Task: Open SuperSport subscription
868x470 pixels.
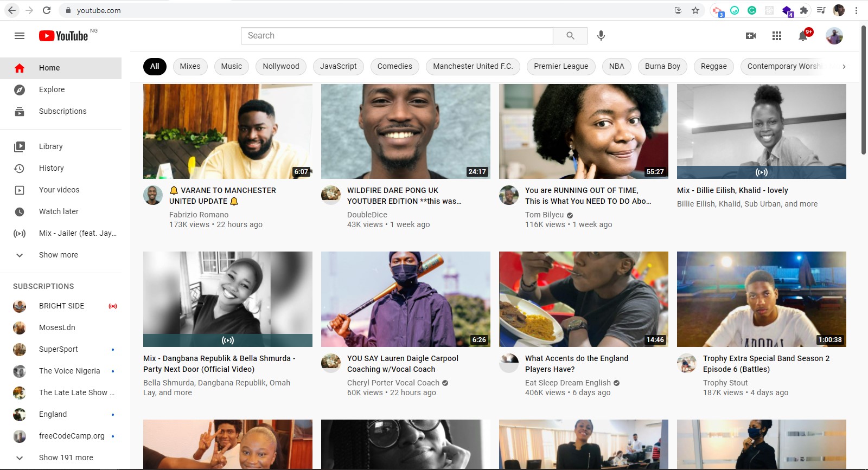Action: 61,349
